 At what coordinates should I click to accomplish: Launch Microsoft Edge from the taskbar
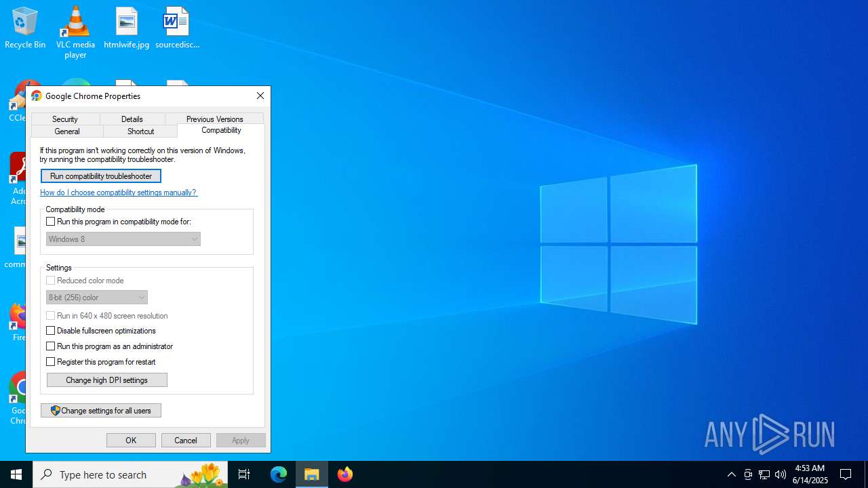[279, 474]
